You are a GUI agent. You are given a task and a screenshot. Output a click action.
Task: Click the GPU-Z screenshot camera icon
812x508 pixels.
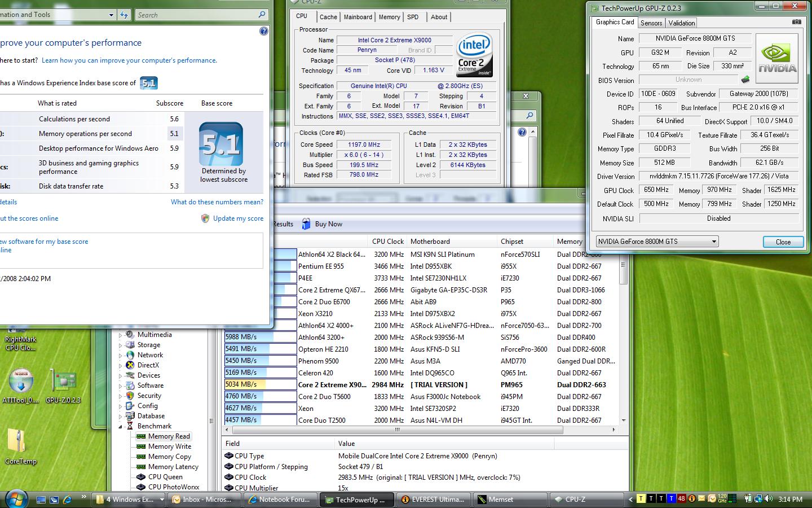tap(796, 22)
